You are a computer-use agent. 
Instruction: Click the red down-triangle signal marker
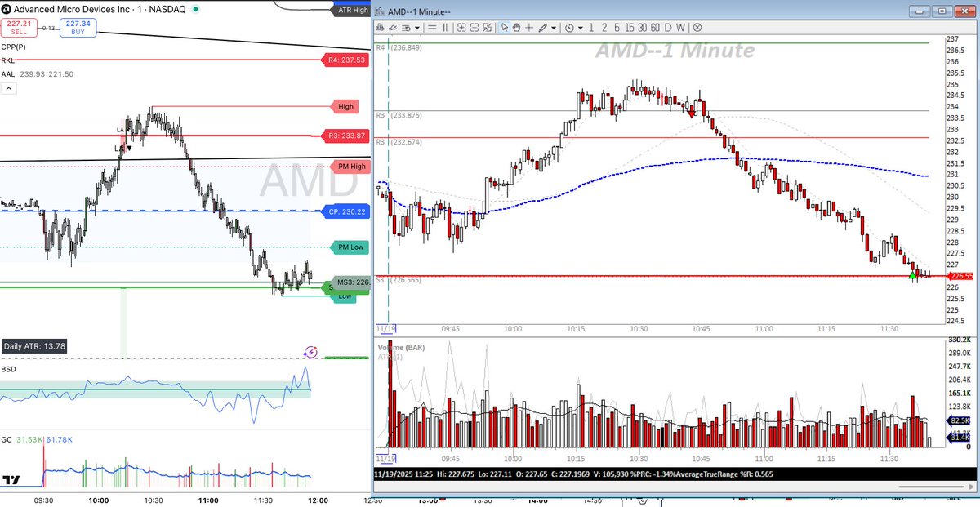point(693,113)
